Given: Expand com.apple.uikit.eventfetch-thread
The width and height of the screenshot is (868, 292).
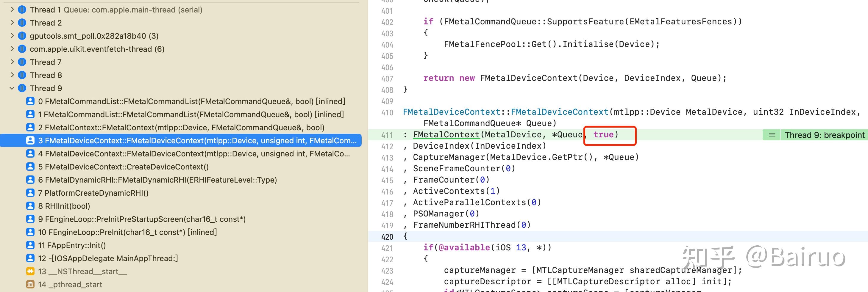Looking at the screenshot, I should 12,49.
